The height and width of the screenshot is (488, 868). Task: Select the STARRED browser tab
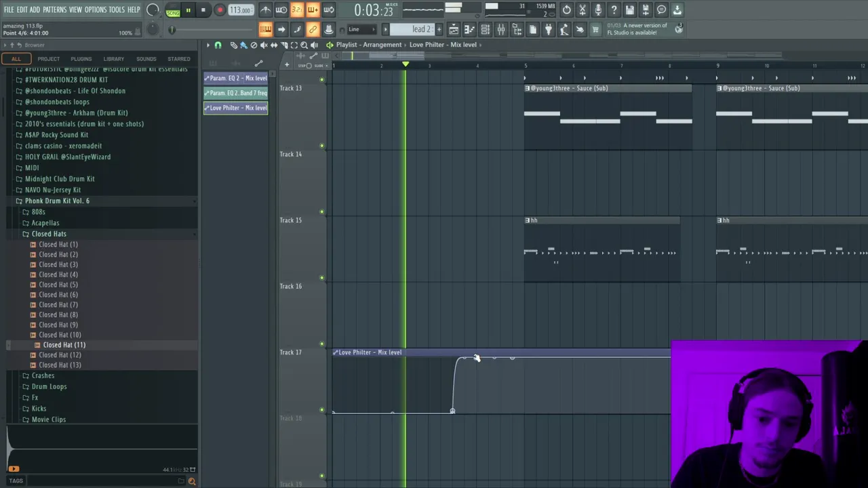click(179, 59)
